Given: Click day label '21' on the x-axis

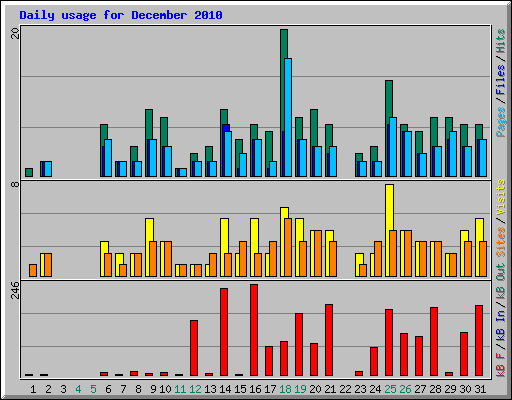Looking at the screenshot, I should [330, 389].
